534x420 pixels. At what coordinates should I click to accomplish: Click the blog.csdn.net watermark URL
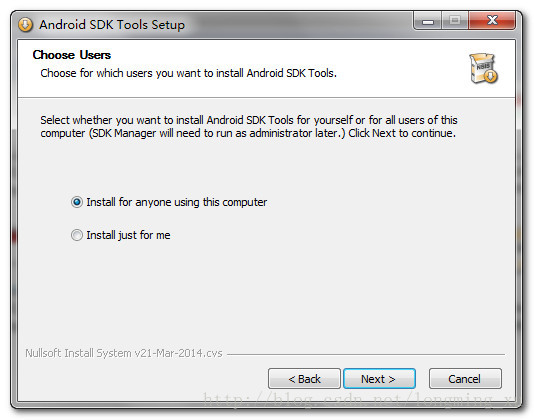[x=359, y=399]
